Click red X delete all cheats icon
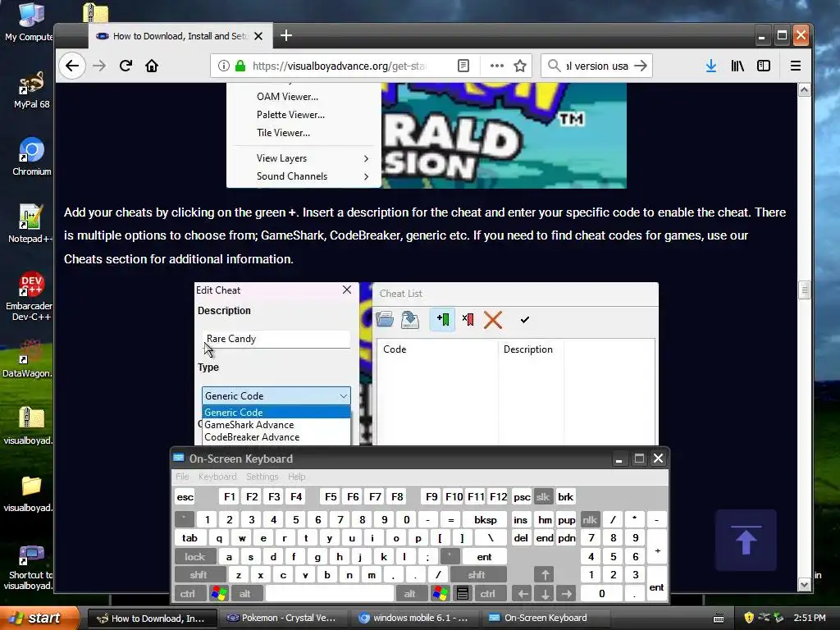The height and width of the screenshot is (630, 840). [493, 320]
